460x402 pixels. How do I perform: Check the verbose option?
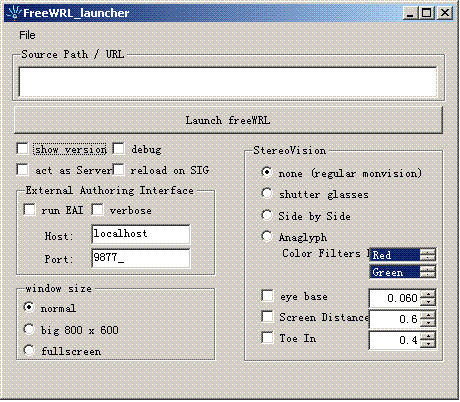[97, 210]
